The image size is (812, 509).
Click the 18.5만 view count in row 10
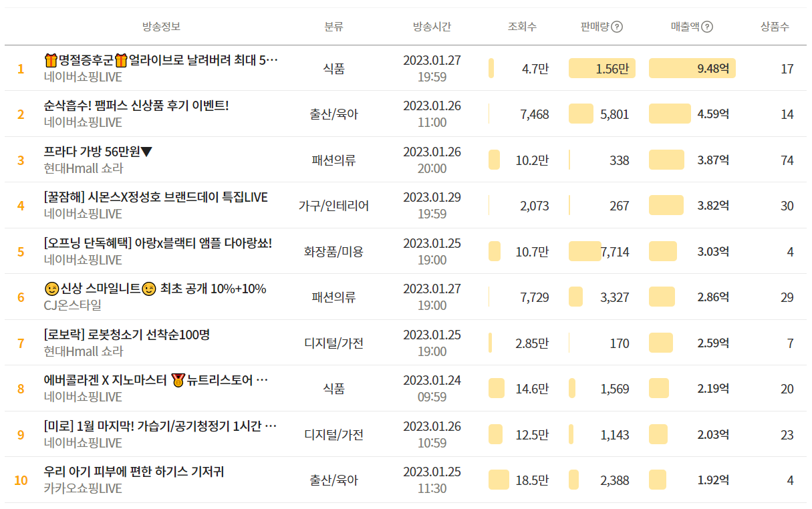point(531,480)
